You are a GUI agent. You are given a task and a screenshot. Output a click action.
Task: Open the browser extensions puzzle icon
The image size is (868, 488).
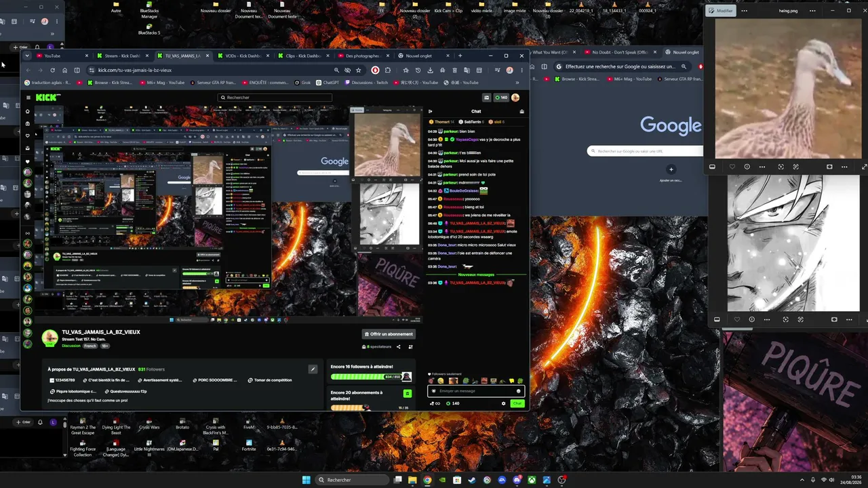tap(388, 70)
